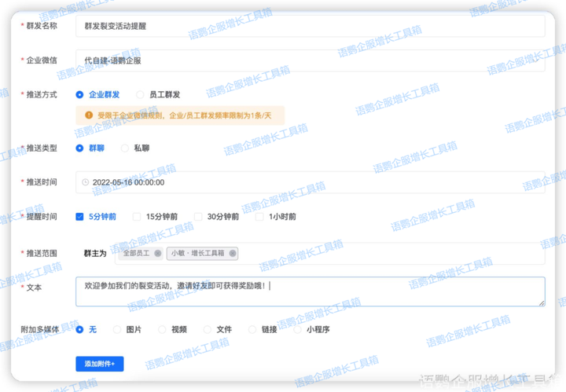
Task: Select 小程序 as attached media type
Action: coord(298,330)
